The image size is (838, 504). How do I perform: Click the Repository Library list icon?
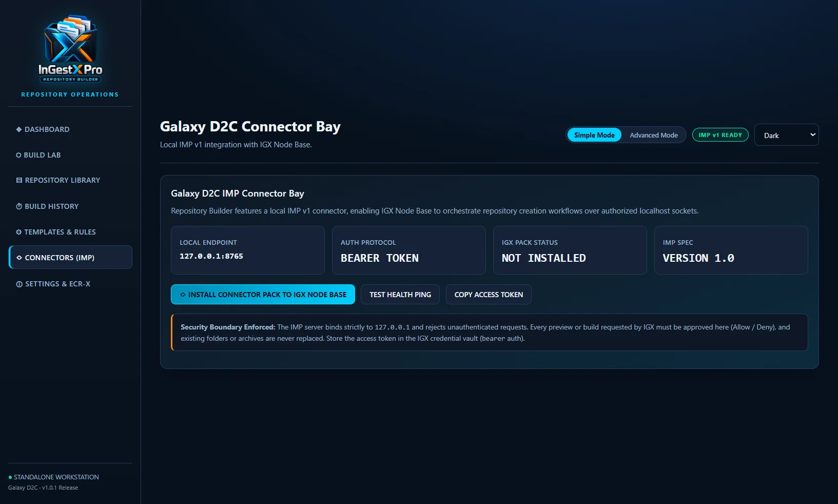point(19,180)
